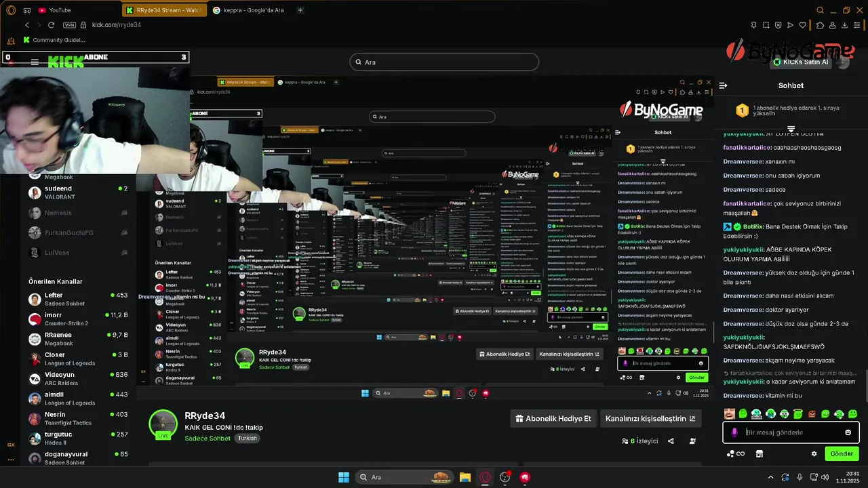Screen dimensions: 868x488
Task: Click the Kick Ara search field
Action: point(444,62)
